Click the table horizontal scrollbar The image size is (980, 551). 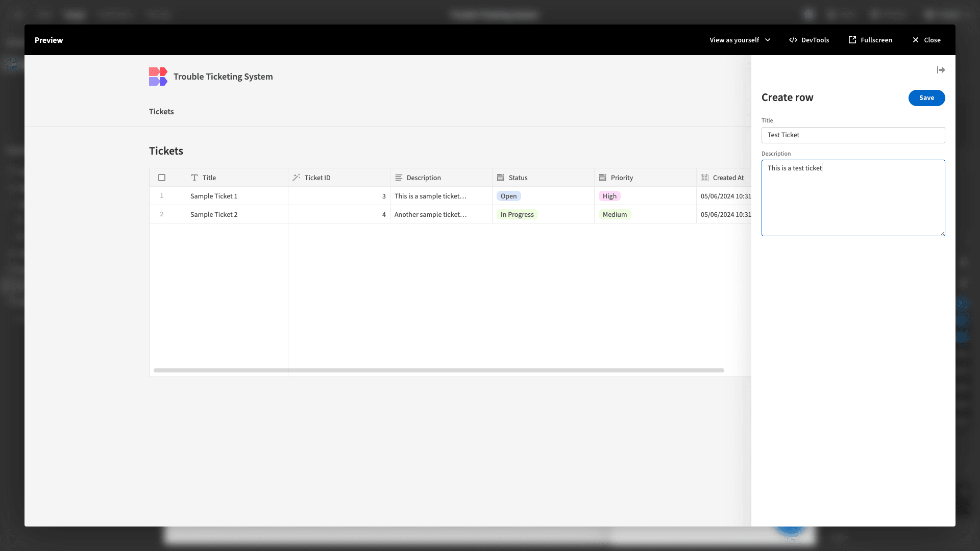click(439, 370)
